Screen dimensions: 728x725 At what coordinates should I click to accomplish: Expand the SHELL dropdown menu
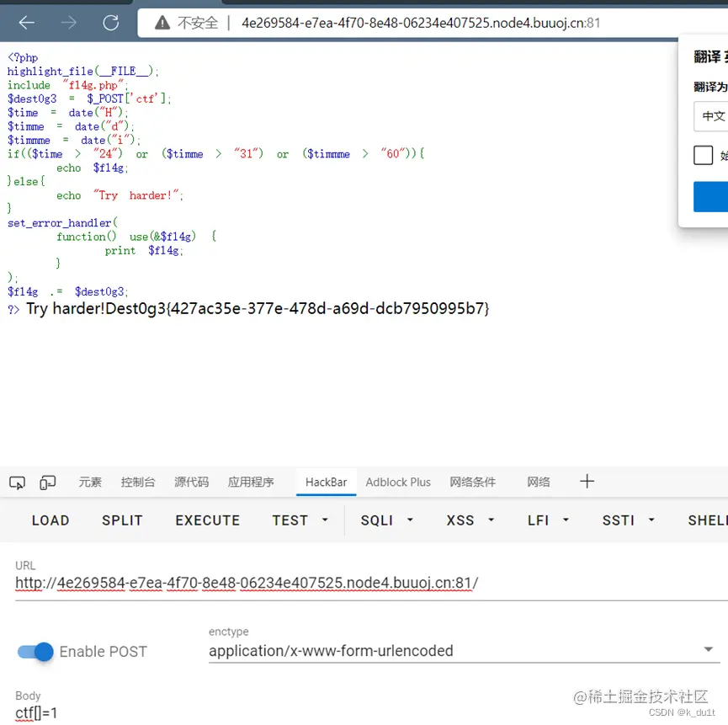(x=707, y=520)
